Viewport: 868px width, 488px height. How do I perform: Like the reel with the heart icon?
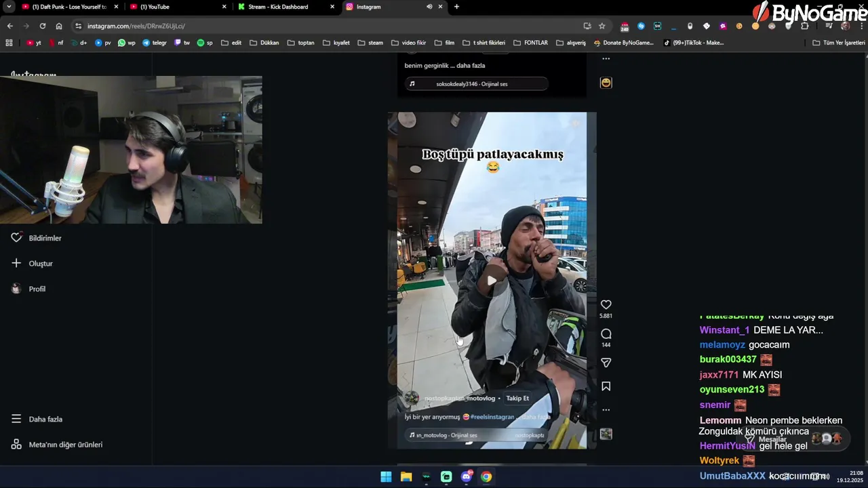[606, 305]
